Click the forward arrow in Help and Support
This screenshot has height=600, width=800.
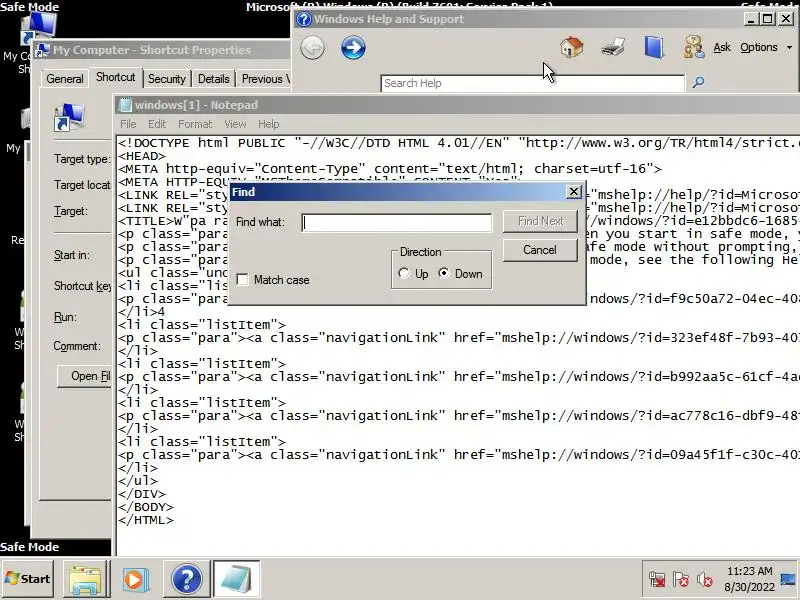(353, 48)
